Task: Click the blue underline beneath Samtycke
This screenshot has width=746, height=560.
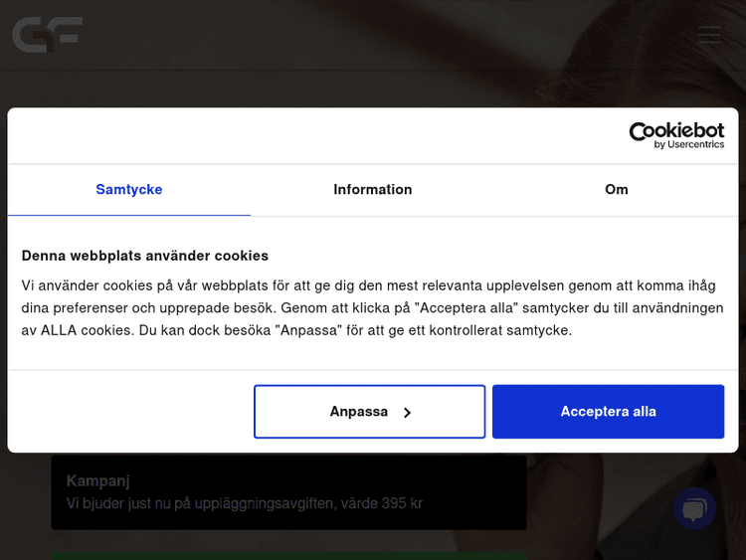Action: pos(129,215)
